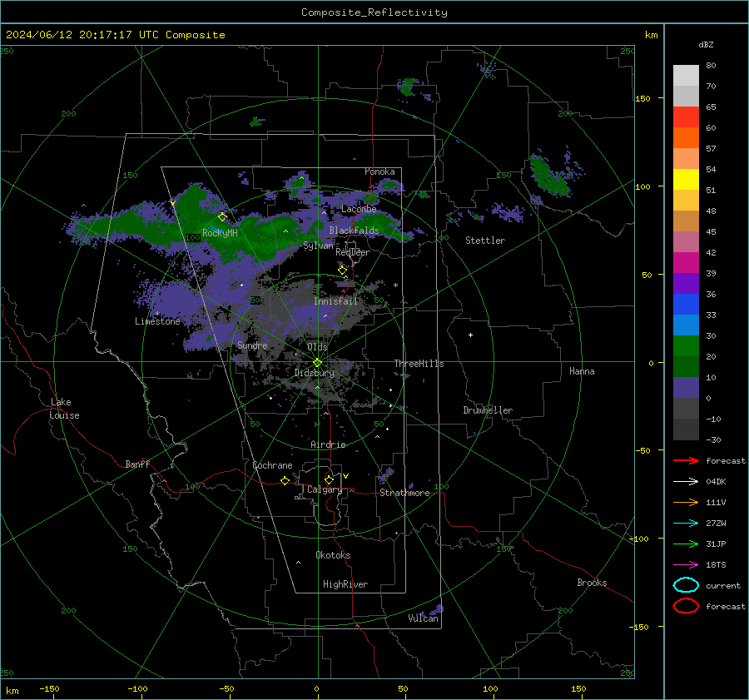
Task: Click the 'Lacombe' city label
Action: click(359, 209)
